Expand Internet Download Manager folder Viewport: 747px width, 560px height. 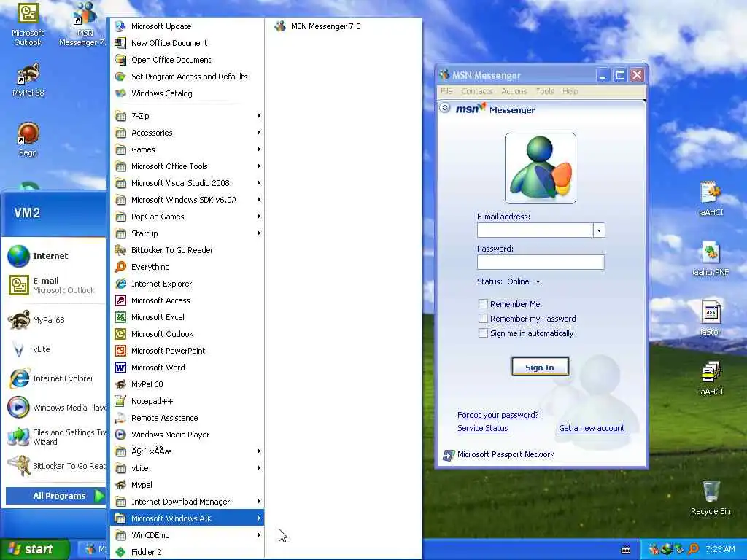(187, 502)
